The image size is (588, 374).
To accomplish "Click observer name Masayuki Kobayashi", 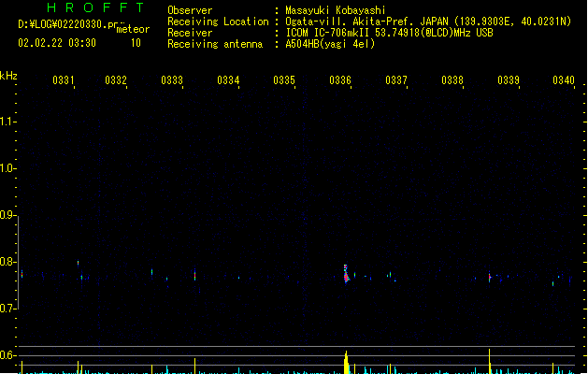I will click(x=336, y=10).
